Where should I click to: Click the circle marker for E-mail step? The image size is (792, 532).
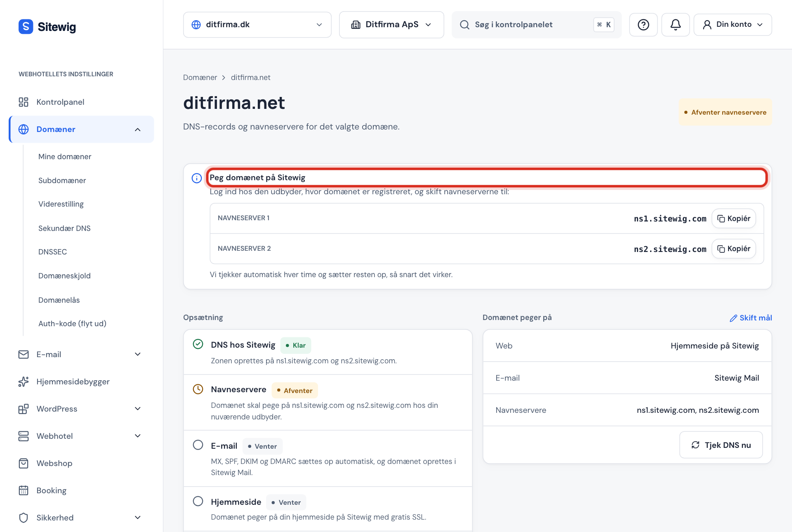coord(198,445)
